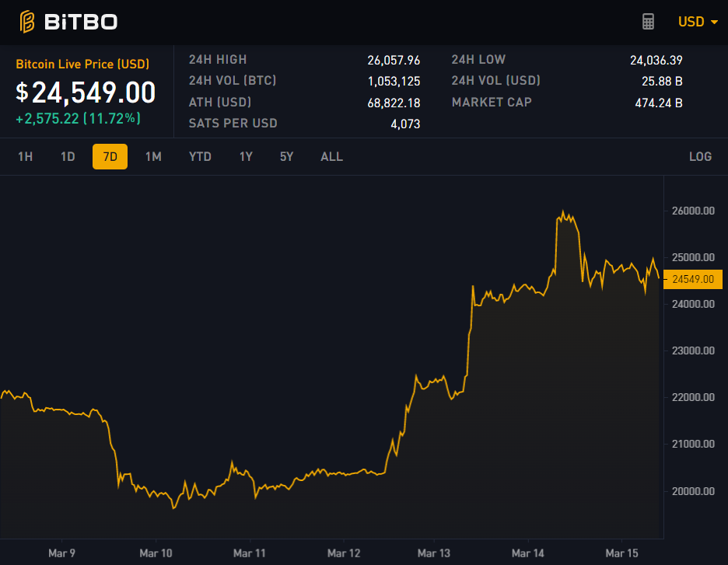Click 24H VOL (BTC) value 1,053,125

click(394, 82)
